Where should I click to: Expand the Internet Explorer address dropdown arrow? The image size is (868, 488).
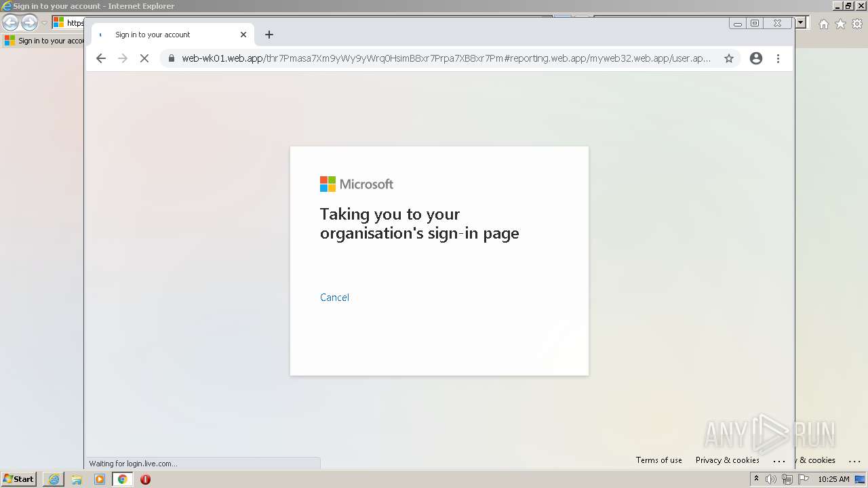click(801, 23)
